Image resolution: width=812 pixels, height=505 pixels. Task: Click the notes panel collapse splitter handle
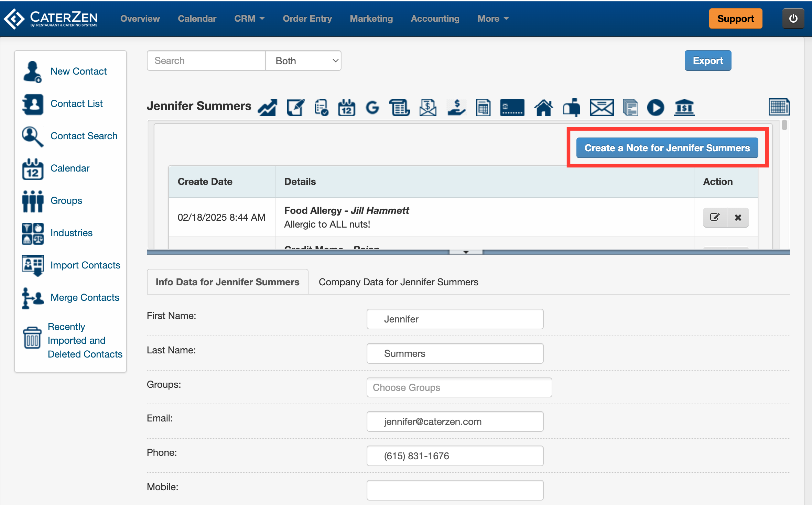(x=466, y=252)
